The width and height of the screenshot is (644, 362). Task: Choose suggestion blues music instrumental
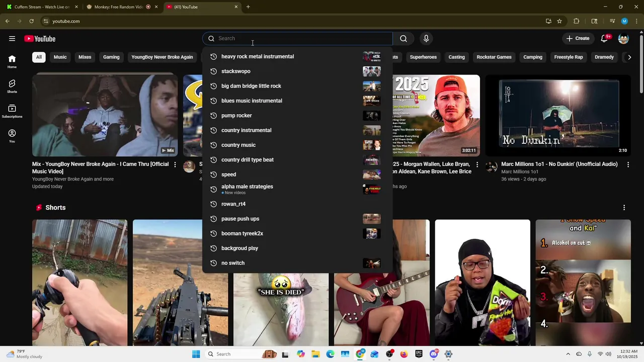click(x=297, y=101)
